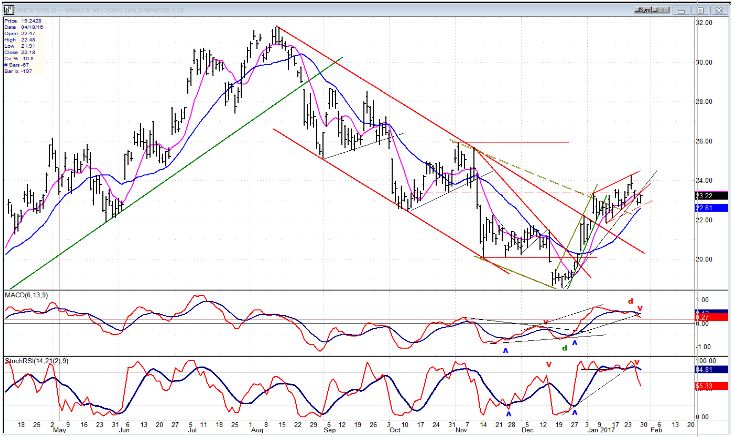Click the blue '^' arrow under StochRSI near Dec 27
This screenshot has width=734, height=437.
click(575, 413)
